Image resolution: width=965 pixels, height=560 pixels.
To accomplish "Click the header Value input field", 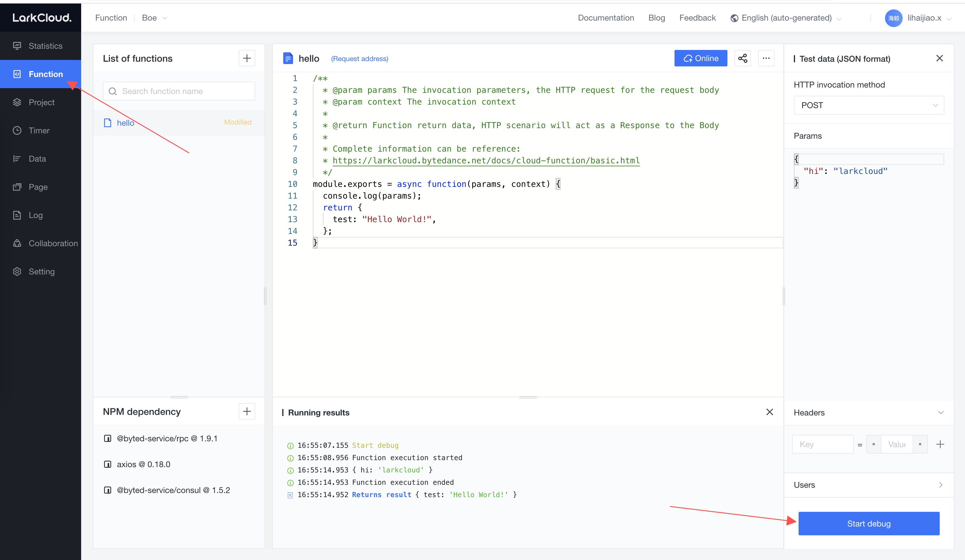I will pyautogui.click(x=896, y=445).
